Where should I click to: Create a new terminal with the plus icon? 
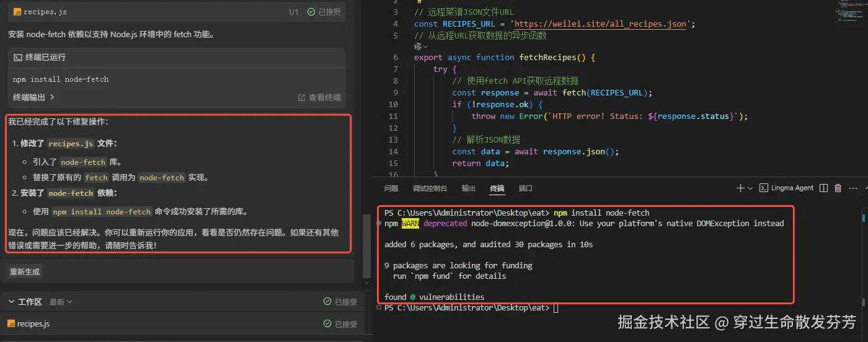pyautogui.click(x=740, y=188)
